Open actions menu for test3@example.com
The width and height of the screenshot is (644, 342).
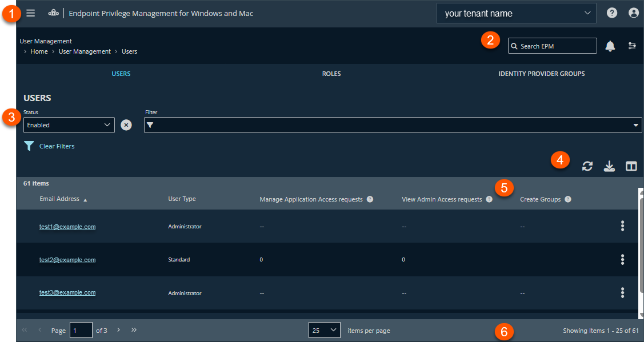click(x=623, y=292)
